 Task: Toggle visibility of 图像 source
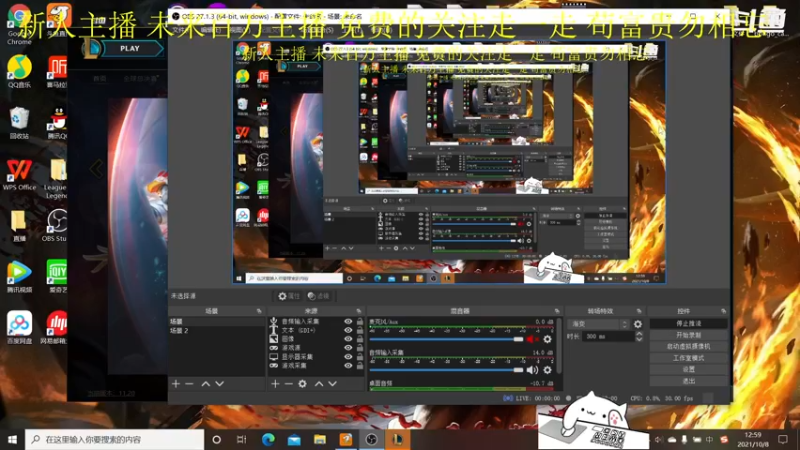(x=348, y=339)
